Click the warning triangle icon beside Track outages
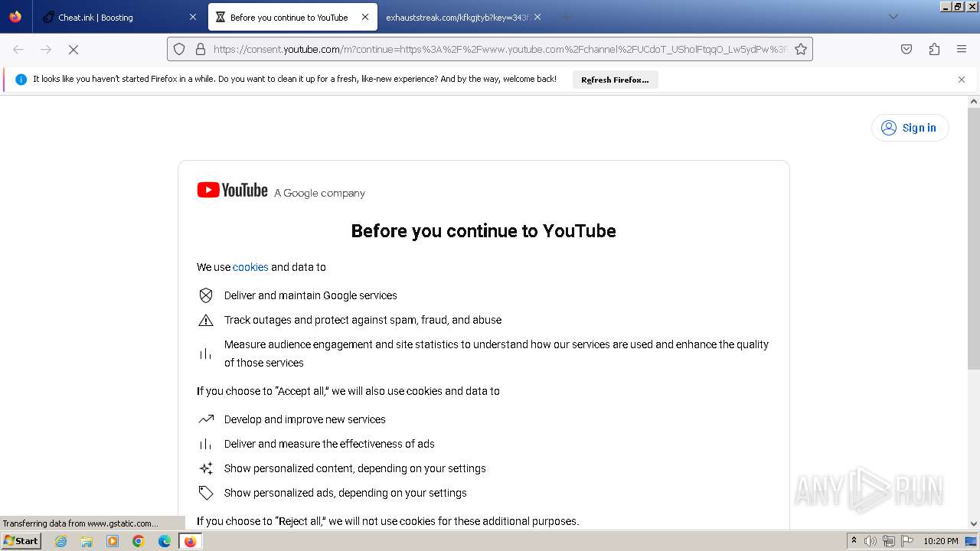 click(206, 320)
